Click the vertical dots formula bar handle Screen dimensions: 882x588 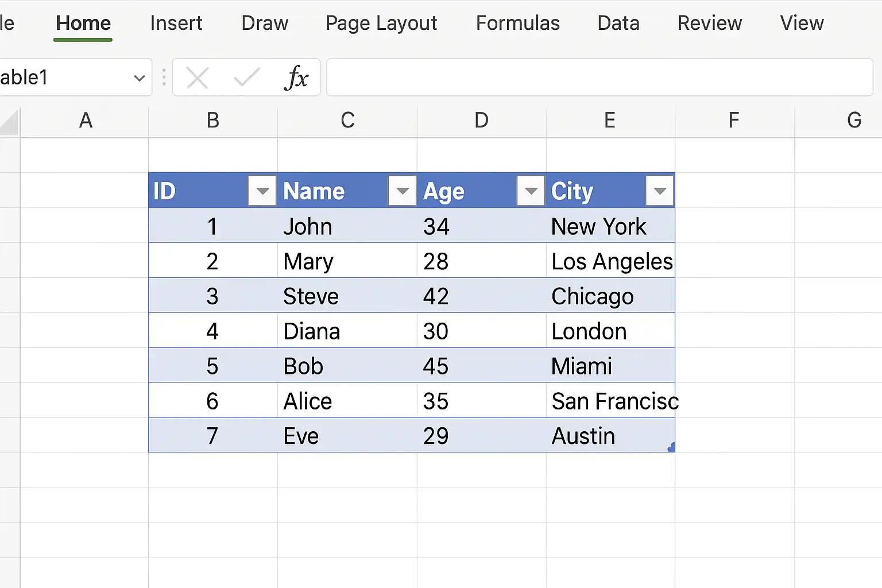point(164,77)
